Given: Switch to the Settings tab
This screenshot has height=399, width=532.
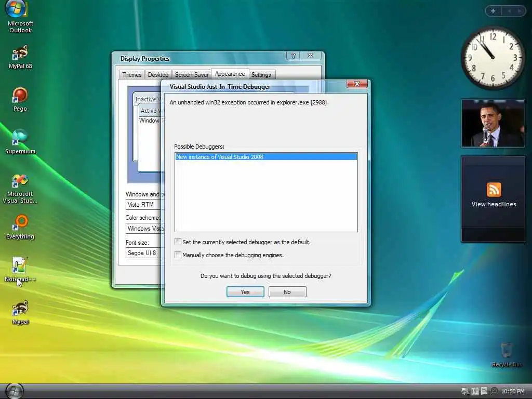Looking at the screenshot, I should (261, 75).
